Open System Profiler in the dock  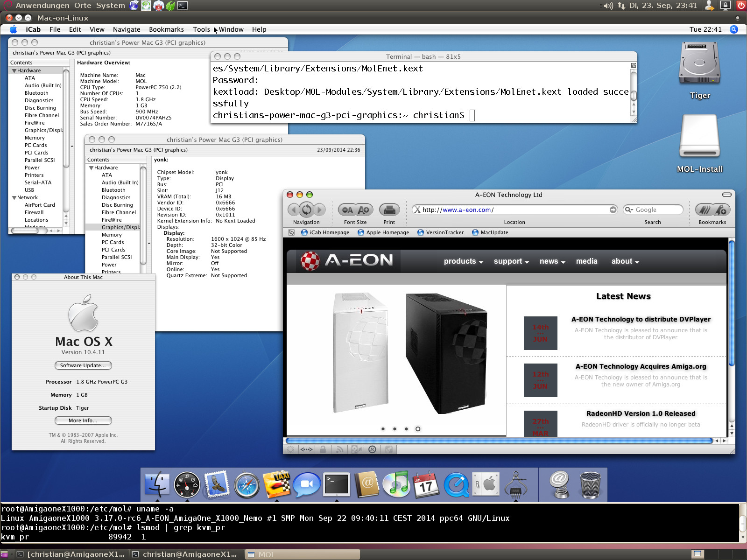(x=515, y=485)
